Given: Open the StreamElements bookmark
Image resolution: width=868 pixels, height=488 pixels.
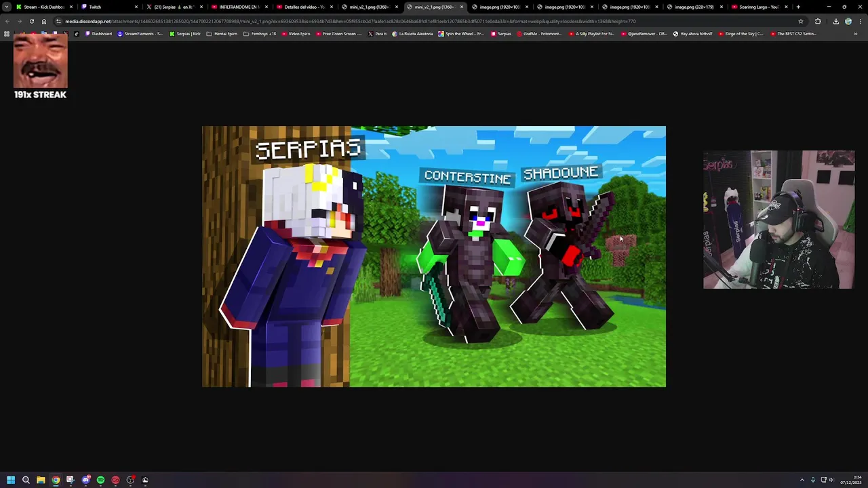Looking at the screenshot, I should pyautogui.click(x=140, y=33).
